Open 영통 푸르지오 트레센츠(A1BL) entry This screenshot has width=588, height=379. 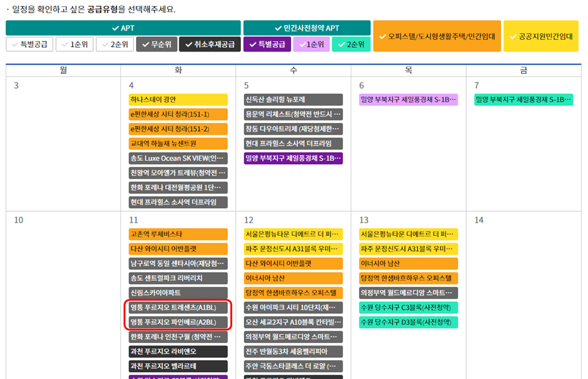click(178, 308)
